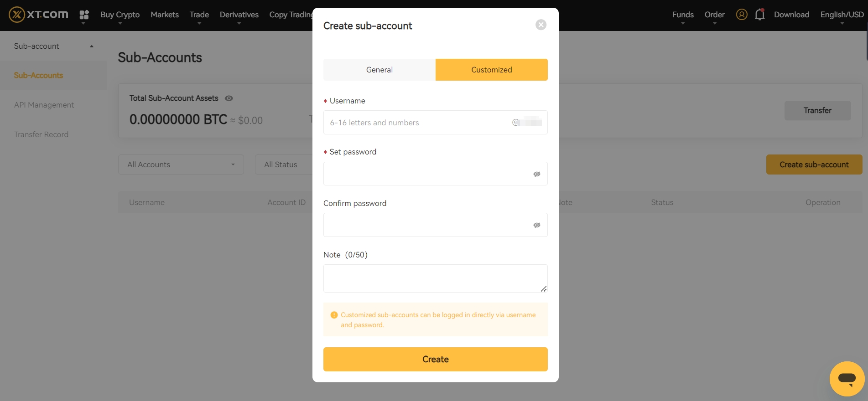Switch to the General sub-account type

tap(379, 69)
